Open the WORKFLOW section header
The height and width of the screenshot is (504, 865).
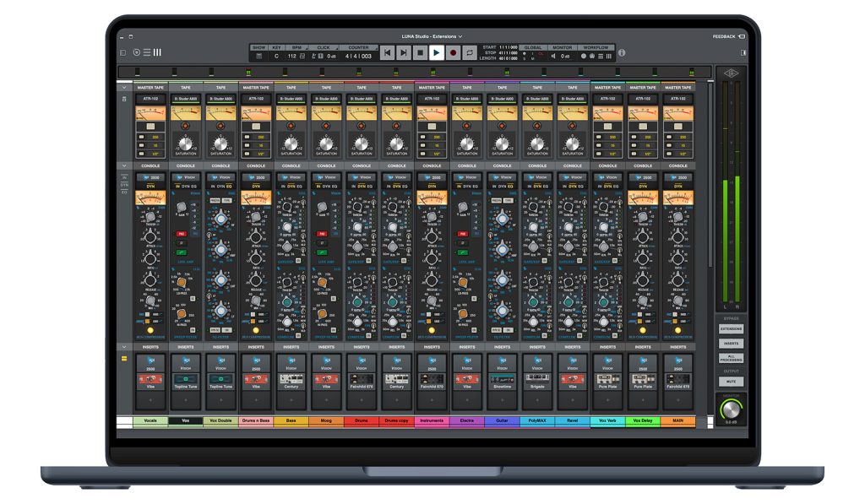(x=596, y=47)
